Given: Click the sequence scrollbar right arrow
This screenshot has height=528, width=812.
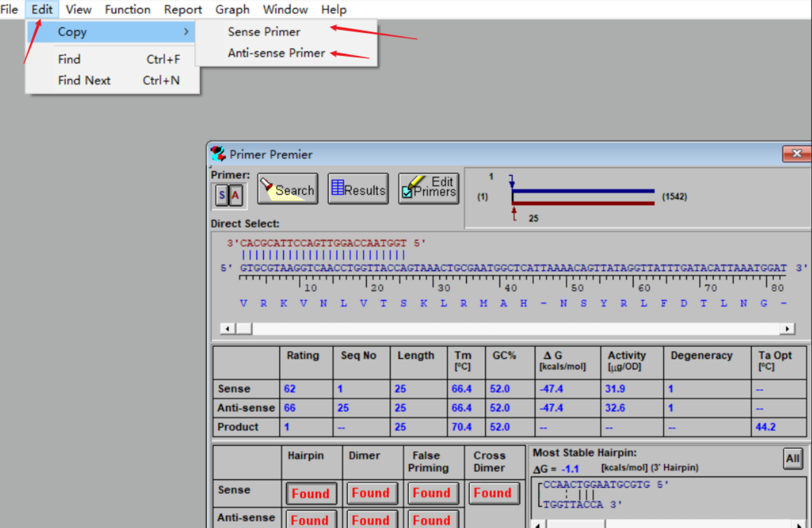Looking at the screenshot, I should 787,329.
